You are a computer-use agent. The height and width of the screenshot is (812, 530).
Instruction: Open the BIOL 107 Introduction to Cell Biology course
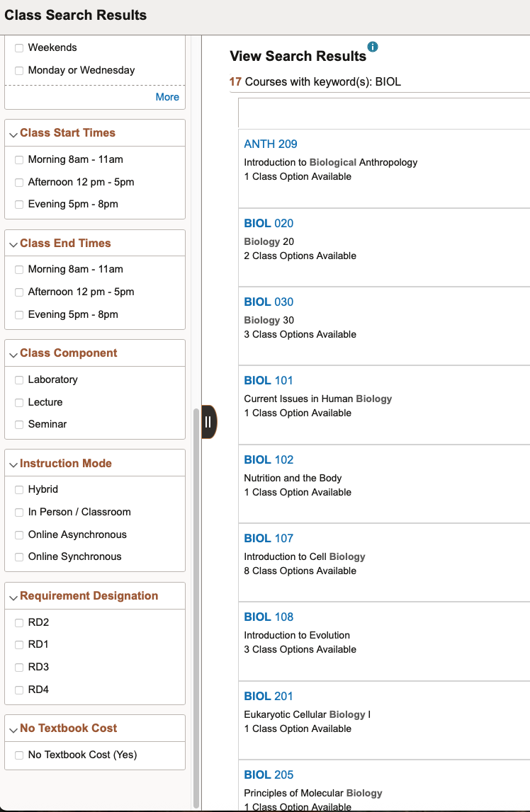pos(269,538)
